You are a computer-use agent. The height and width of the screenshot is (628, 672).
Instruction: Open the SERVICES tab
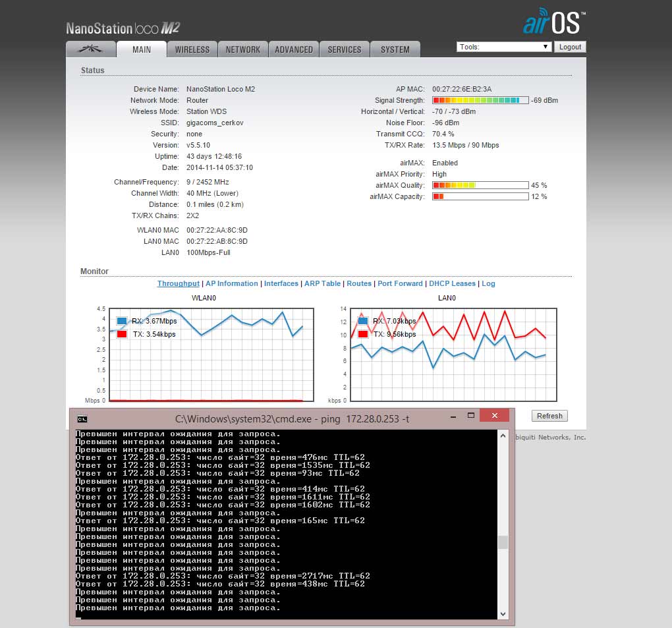point(344,49)
